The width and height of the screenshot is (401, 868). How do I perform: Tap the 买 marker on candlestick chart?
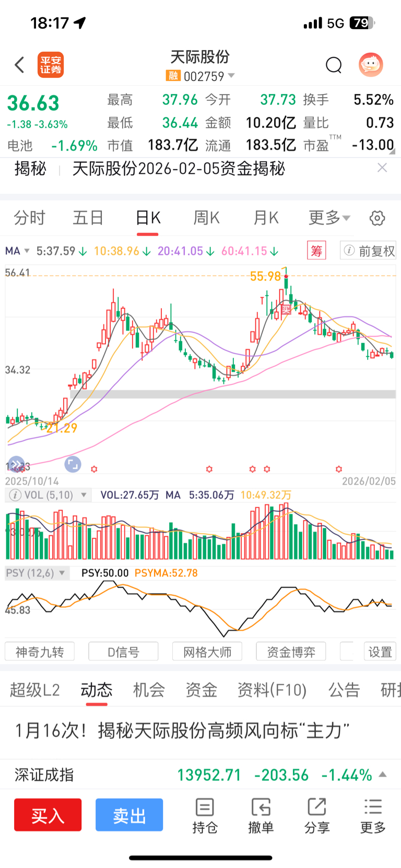point(286,309)
